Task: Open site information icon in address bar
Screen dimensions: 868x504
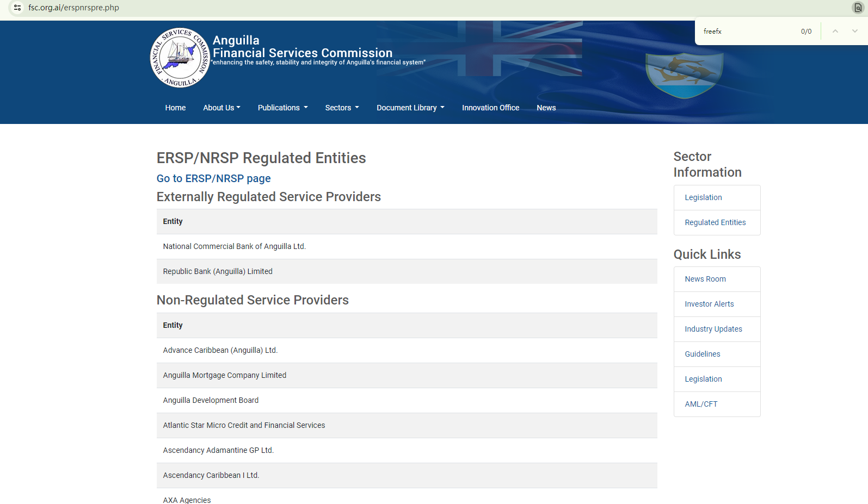Action: tap(17, 8)
